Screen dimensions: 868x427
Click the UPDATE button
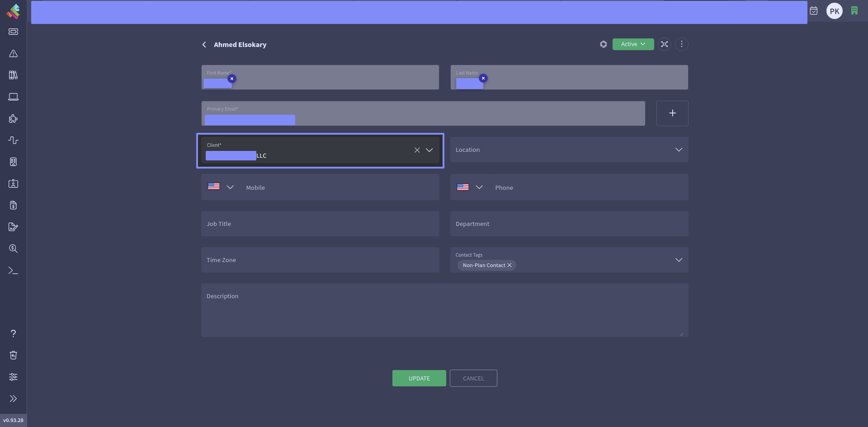tap(419, 378)
